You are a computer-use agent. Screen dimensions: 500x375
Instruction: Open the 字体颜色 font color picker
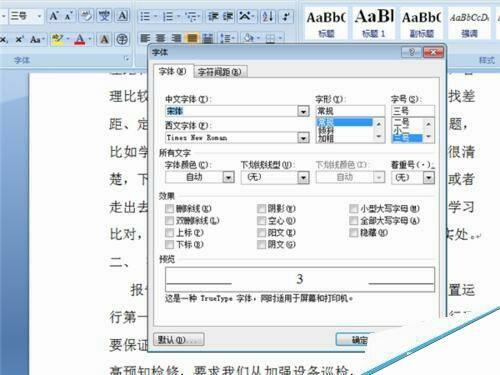point(228,177)
